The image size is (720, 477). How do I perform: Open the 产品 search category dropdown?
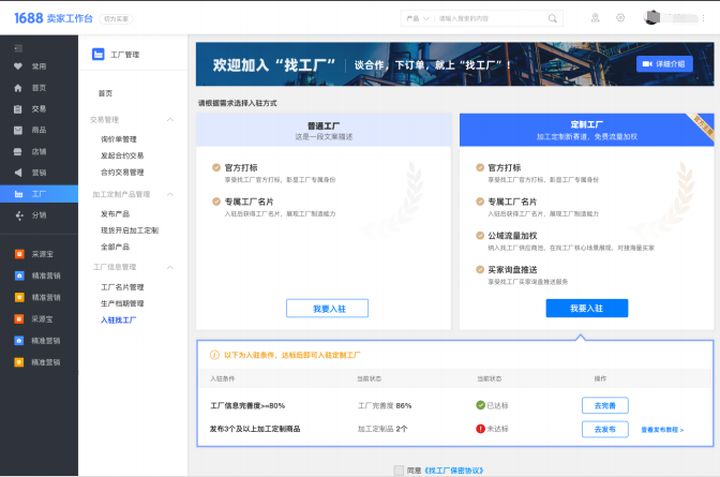click(x=417, y=18)
